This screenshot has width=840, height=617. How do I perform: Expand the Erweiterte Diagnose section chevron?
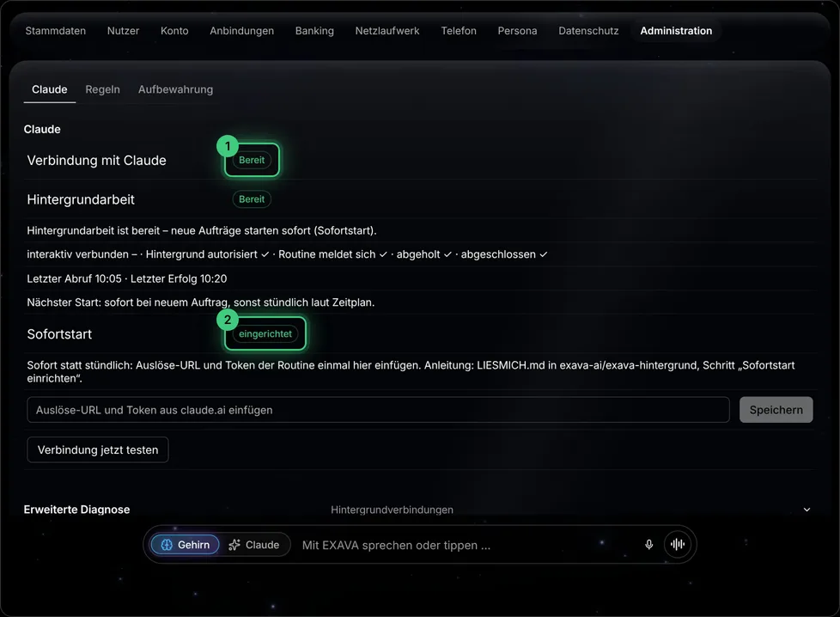(x=807, y=510)
